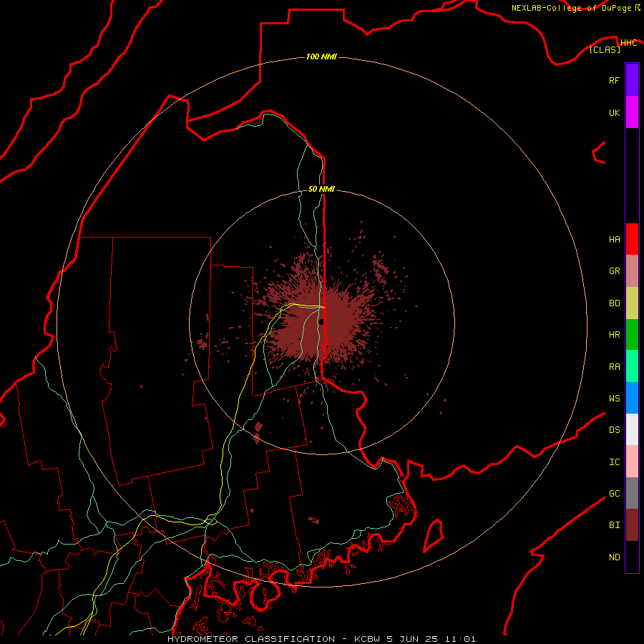Viewport: 644px width, 644px height.
Task: Click the HHC product label
Action: [628, 43]
